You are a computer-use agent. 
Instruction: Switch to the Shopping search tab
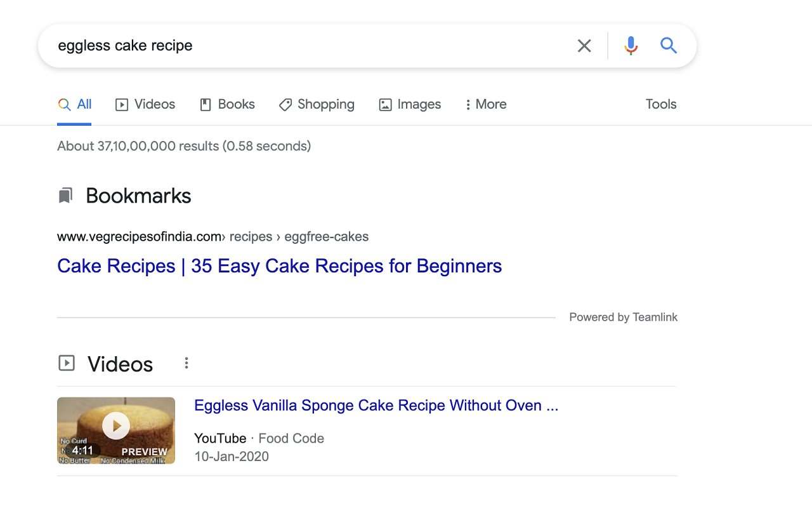coord(317,105)
